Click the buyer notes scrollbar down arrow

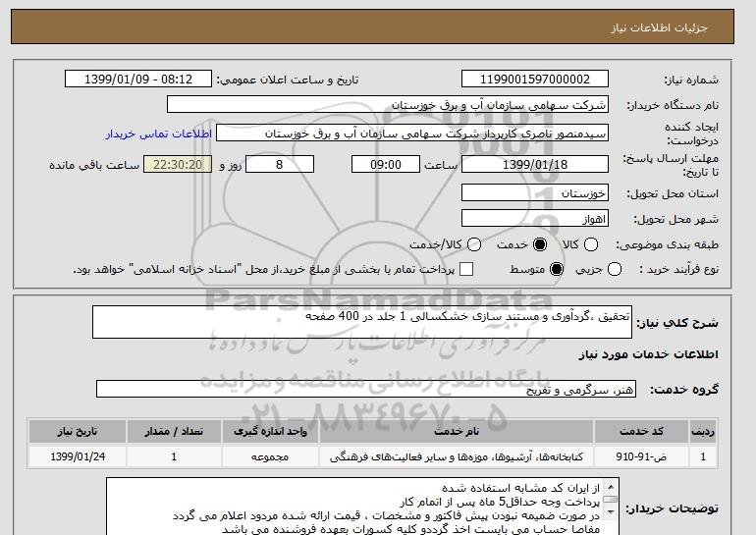(611, 511)
